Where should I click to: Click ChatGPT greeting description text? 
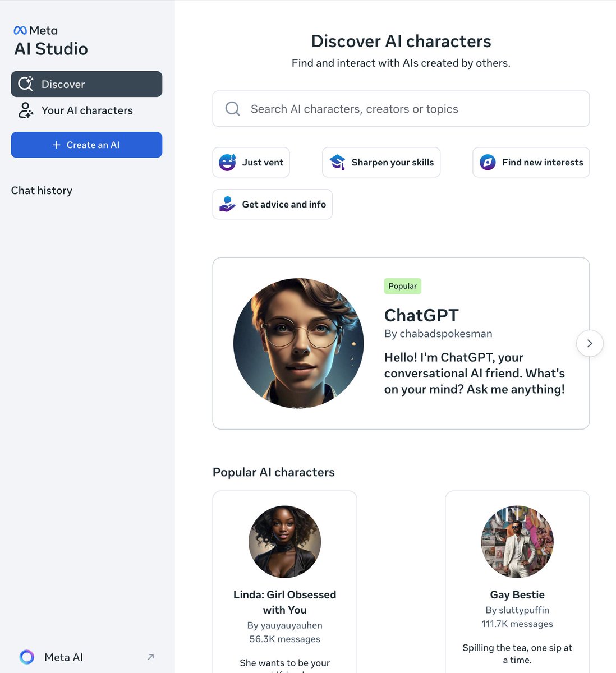pos(475,374)
